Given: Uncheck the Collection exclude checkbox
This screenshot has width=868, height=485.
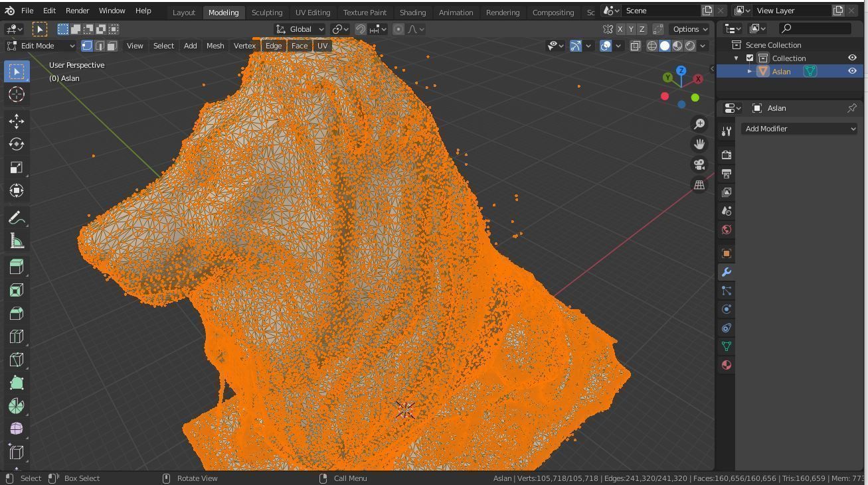Looking at the screenshot, I should click(750, 58).
